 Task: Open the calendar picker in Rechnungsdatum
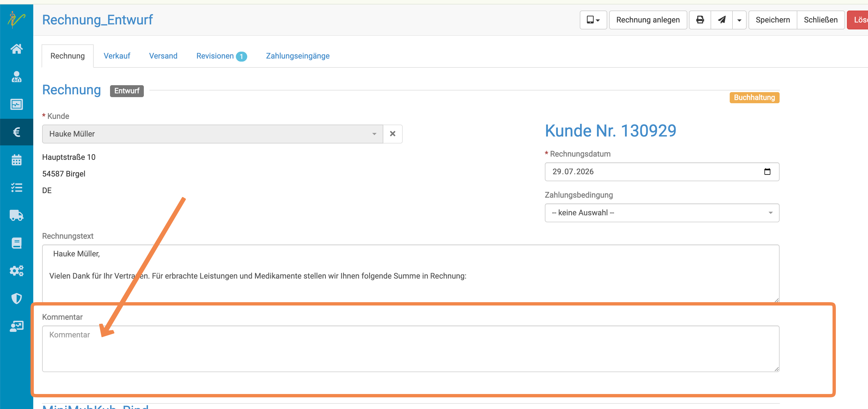[767, 172]
